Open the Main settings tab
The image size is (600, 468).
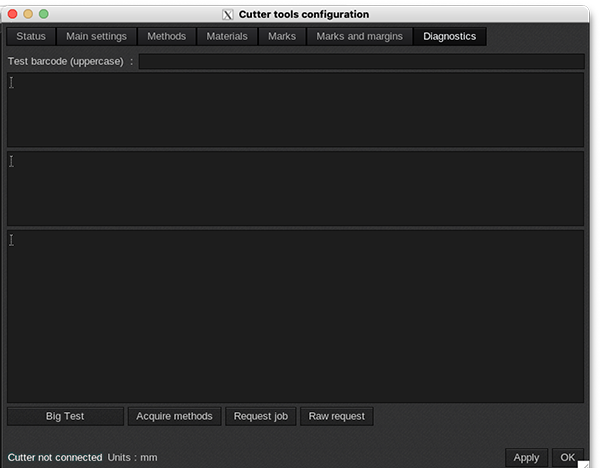tap(96, 37)
